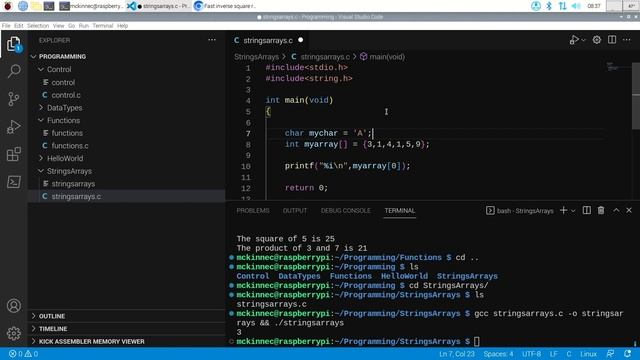Image resolution: width=640 pixels, height=360 pixels.
Task: Open the run button dropdown arrow
Action: click(x=583, y=40)
